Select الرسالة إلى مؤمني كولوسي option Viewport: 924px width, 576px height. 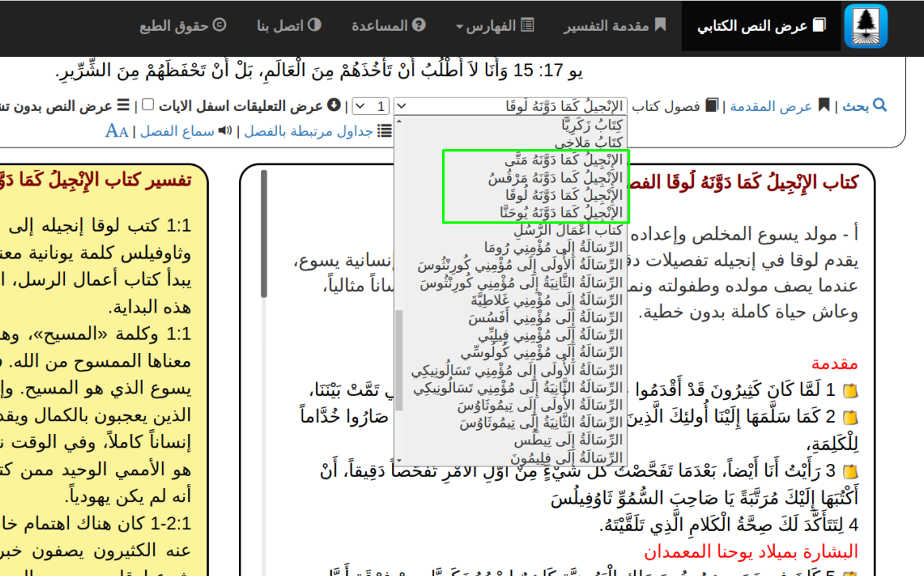[x=541, y=352]
